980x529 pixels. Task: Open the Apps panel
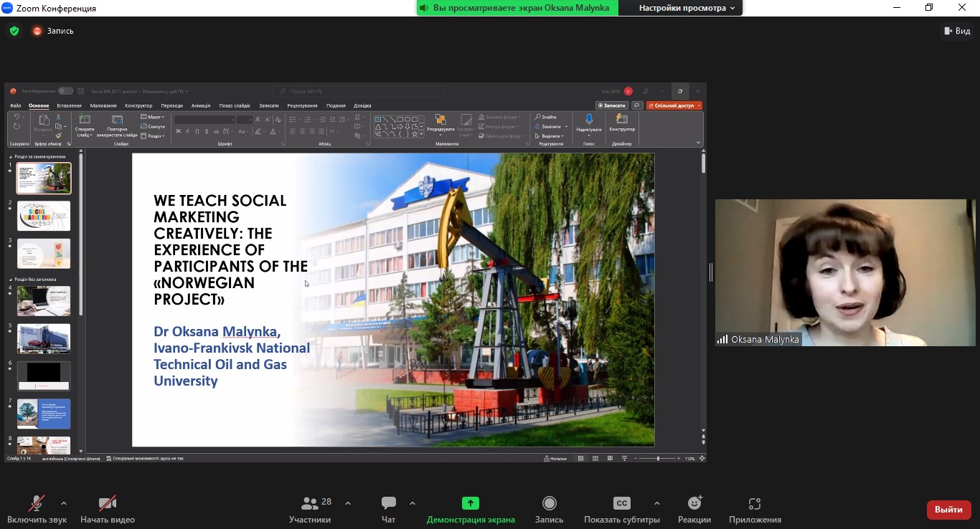tap(754, 503)
